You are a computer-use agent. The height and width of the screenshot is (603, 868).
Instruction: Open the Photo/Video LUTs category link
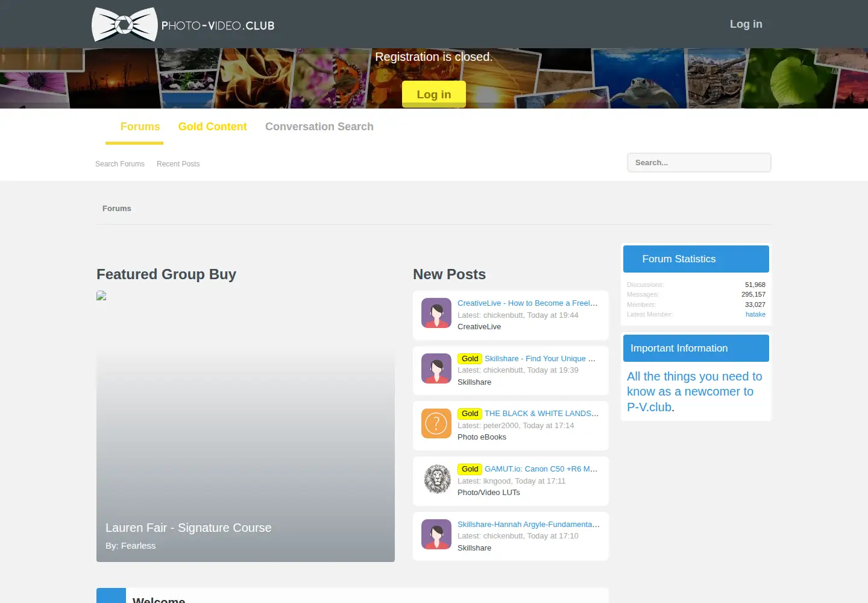tap(489, 493)
